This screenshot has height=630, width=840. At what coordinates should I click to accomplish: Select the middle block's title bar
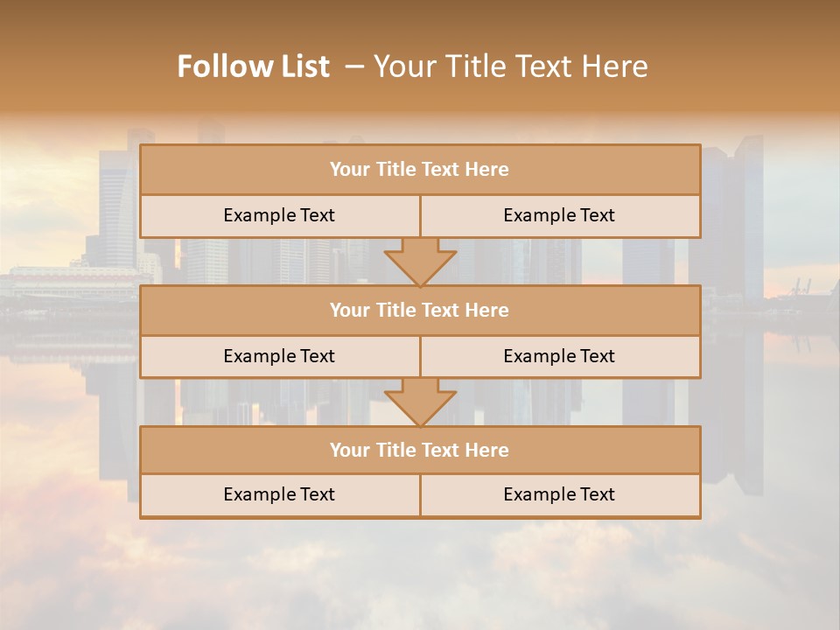tap(420, 311)
